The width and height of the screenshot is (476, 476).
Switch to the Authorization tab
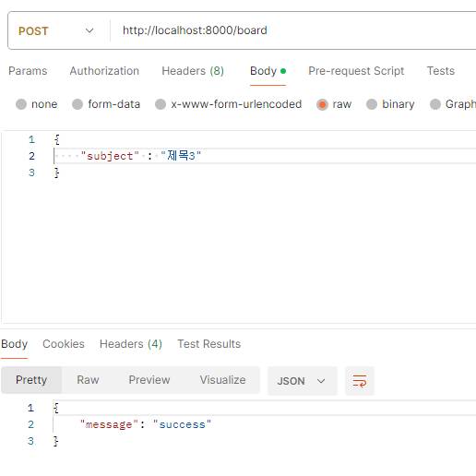coord(104,71)
